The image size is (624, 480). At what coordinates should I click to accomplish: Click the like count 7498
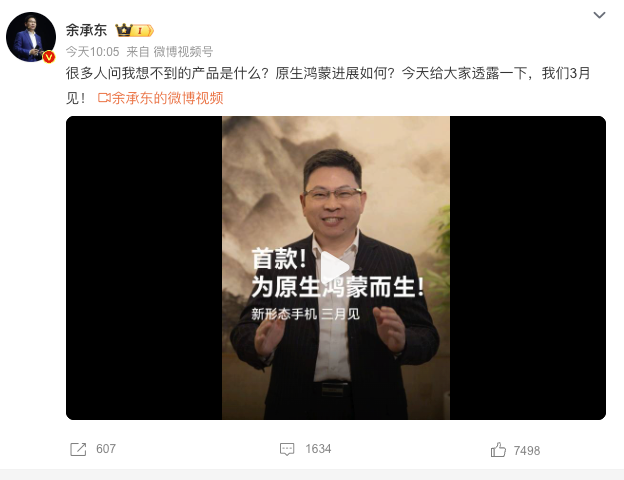[x=526, y=451]
